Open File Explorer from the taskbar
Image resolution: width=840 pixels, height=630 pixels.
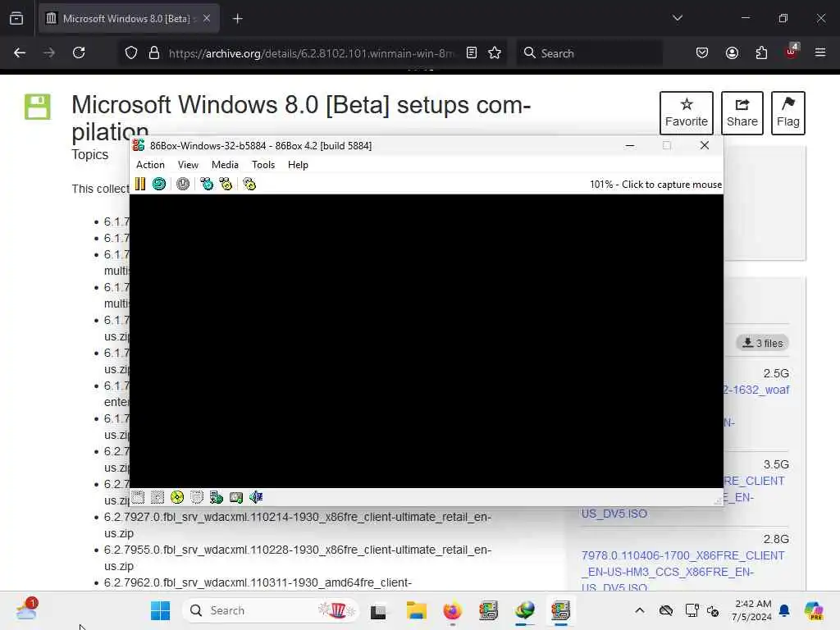coord(416,610)
